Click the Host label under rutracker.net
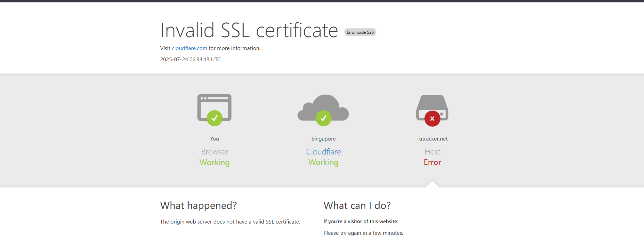 432,152
